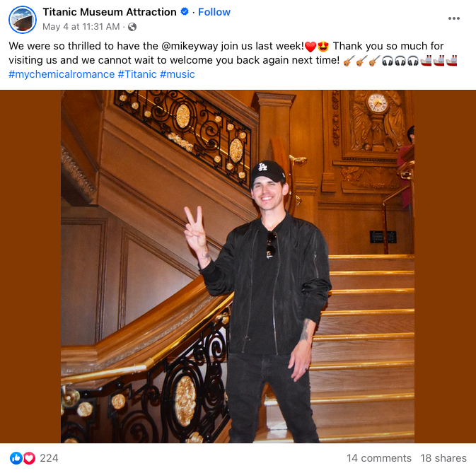
Task: Click the blue verified badge icon
Action: (x=185, y=11)
